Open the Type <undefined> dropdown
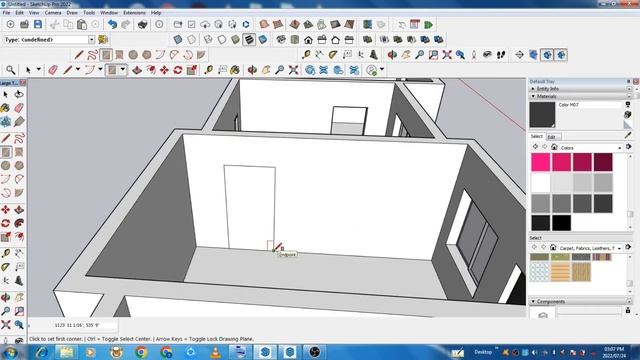This screenshot has width=640, height=360. pos(91,40)
